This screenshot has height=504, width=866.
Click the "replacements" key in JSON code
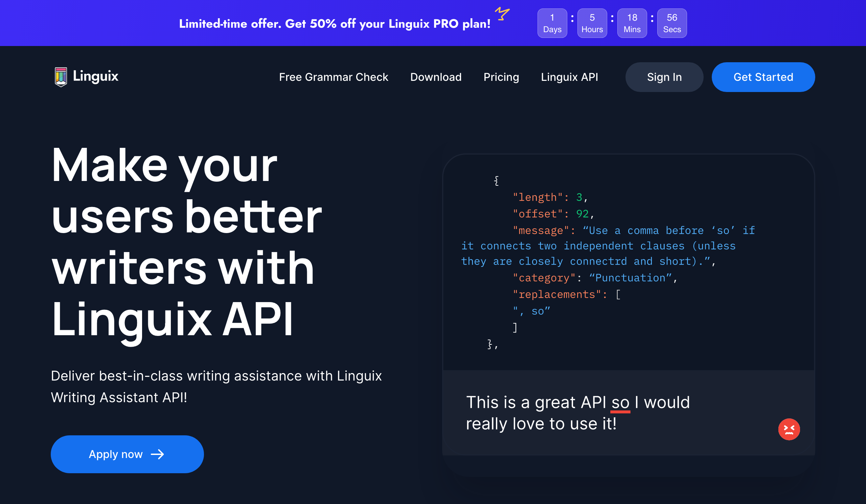tap(557, 294)
